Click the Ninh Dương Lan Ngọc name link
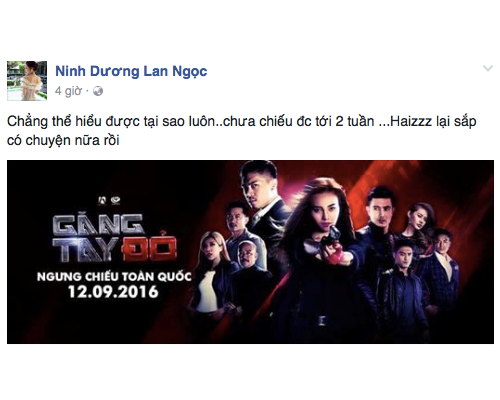500x400 pixels. (x=131, y=71)
